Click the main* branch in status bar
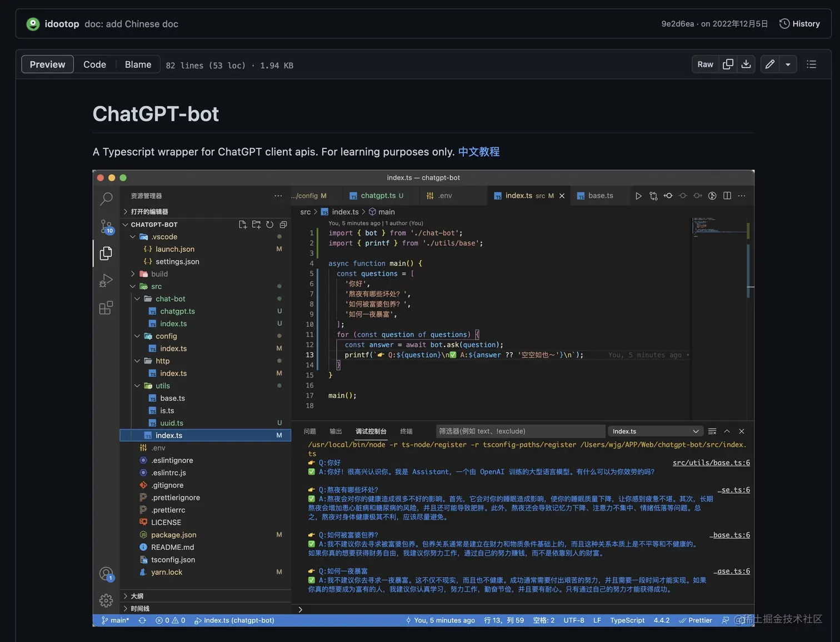The width and height of the screenshot is (840, 642). pyautogui.click(x=116, y=620)
